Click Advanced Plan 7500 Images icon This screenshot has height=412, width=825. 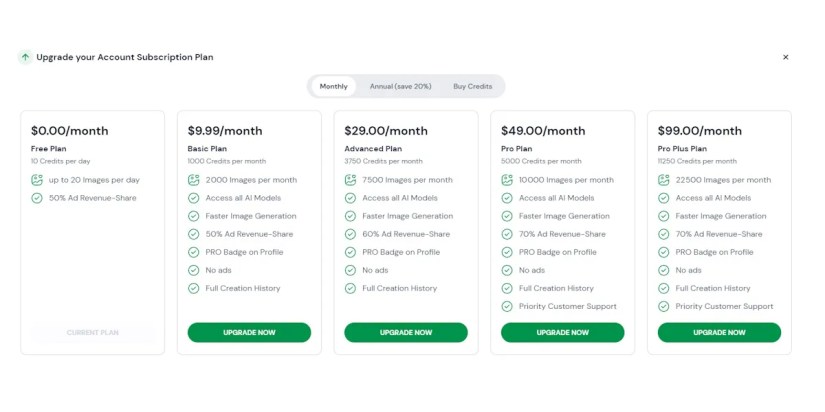(x=350, y=180)
